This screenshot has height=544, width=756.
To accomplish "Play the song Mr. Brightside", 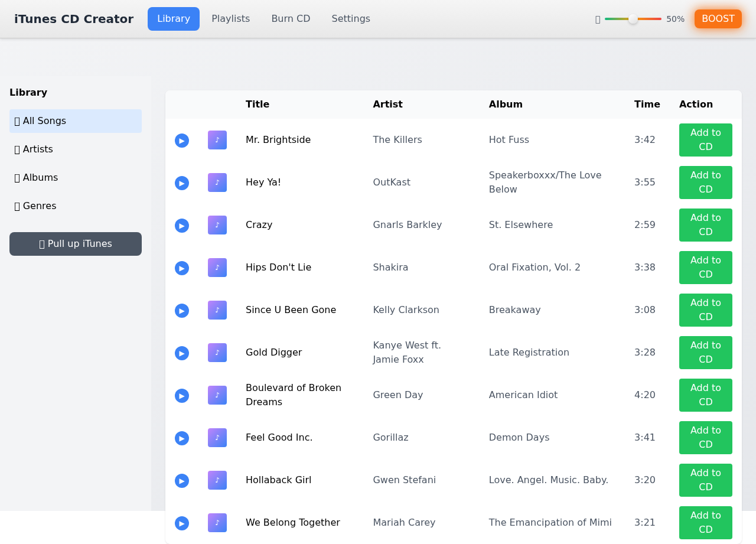I will (x=181, y=141).
